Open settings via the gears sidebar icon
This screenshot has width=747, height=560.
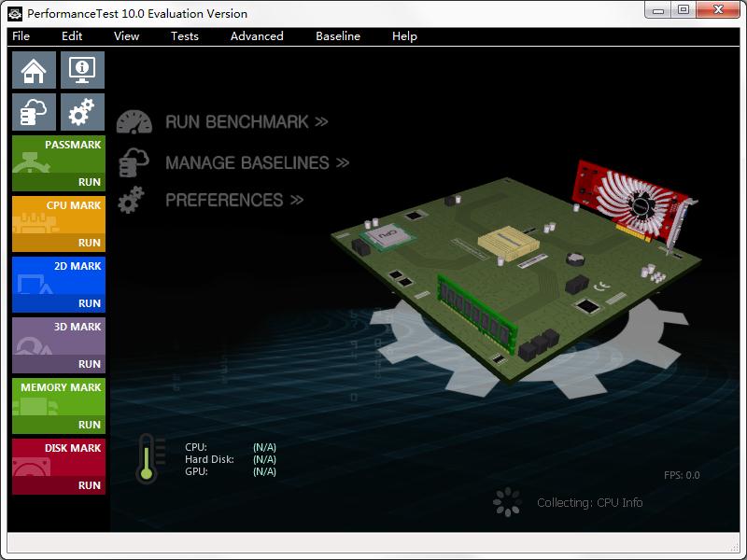(82, 112)
